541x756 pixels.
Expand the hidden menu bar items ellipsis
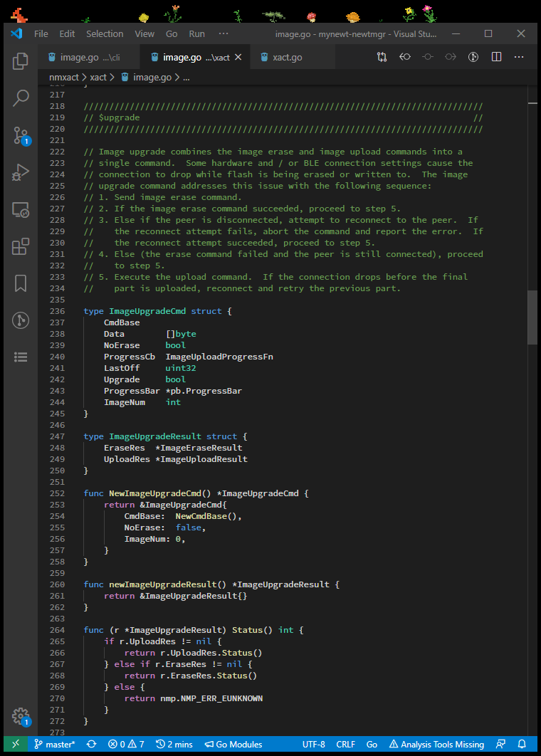(x=224, y=33)
